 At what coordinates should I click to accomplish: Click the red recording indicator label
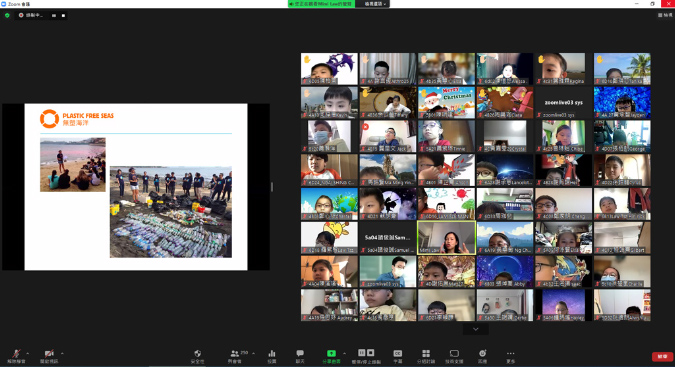click(31, 15)
